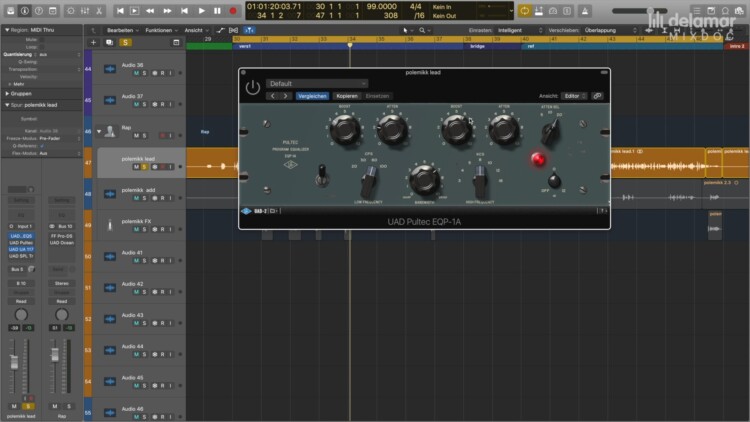Click the UAD plugin logo icon
750x422 pixels.
click(246, 211)
